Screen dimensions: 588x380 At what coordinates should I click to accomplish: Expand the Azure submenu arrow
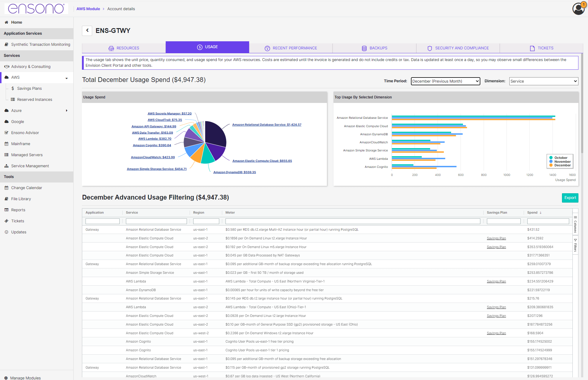[66, 110]
